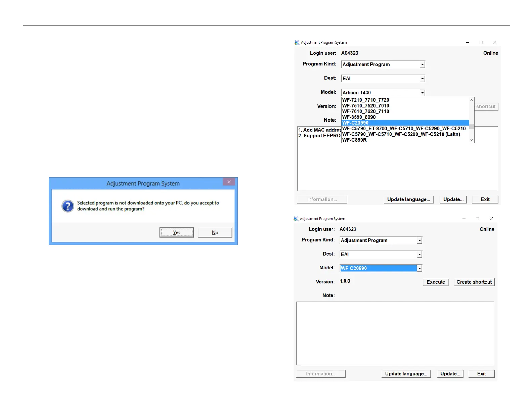Click Update button in lower window

click(450, 374)
